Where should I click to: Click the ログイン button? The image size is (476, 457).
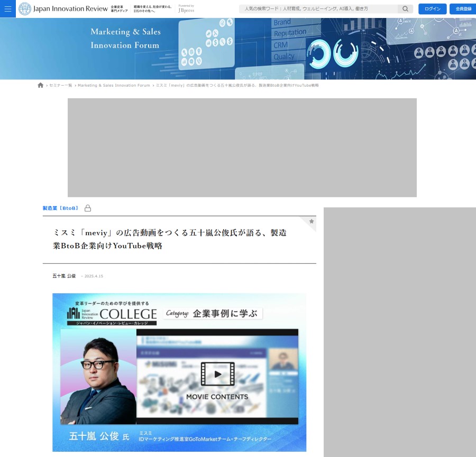coord(432,9)
